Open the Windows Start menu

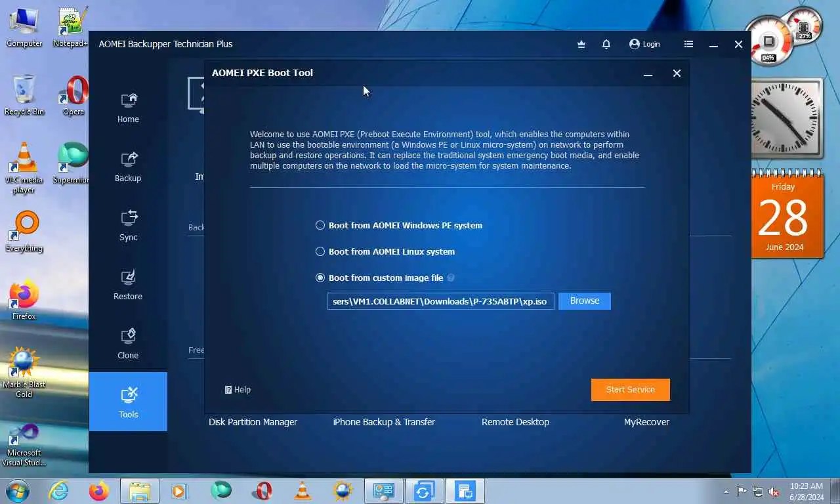[16, 491]
